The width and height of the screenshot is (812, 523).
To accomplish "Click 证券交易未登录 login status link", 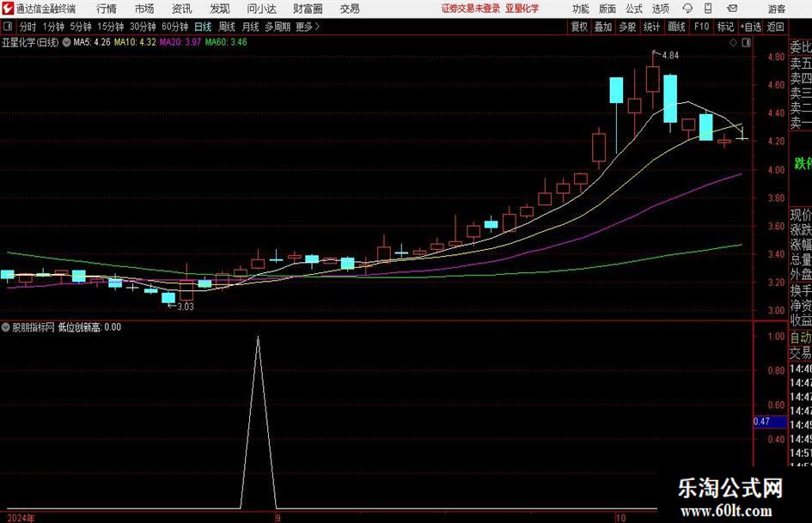I will (471, 9).
